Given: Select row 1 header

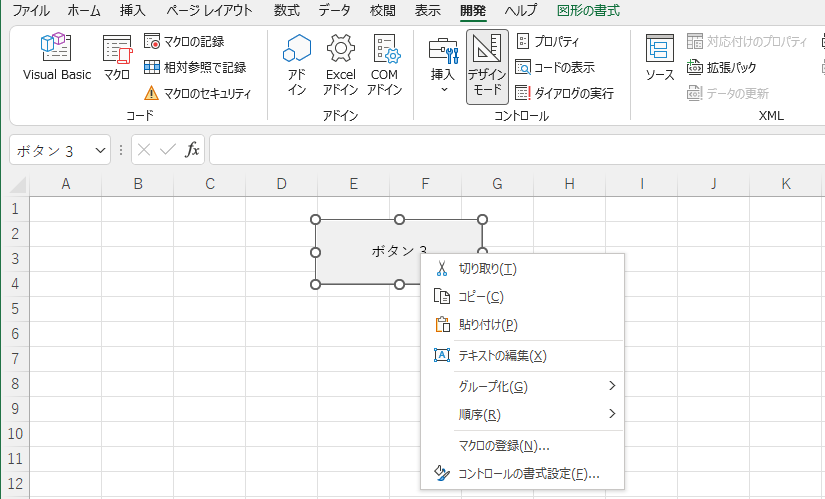Looking at the screenshot, I should pyautogui.click(x=15, y=209).
